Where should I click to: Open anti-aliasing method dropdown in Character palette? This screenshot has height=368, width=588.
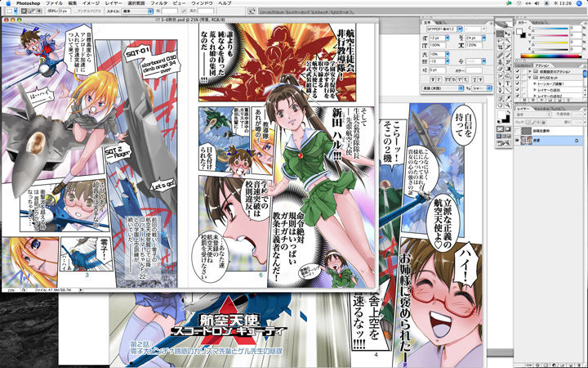[482, 88]
